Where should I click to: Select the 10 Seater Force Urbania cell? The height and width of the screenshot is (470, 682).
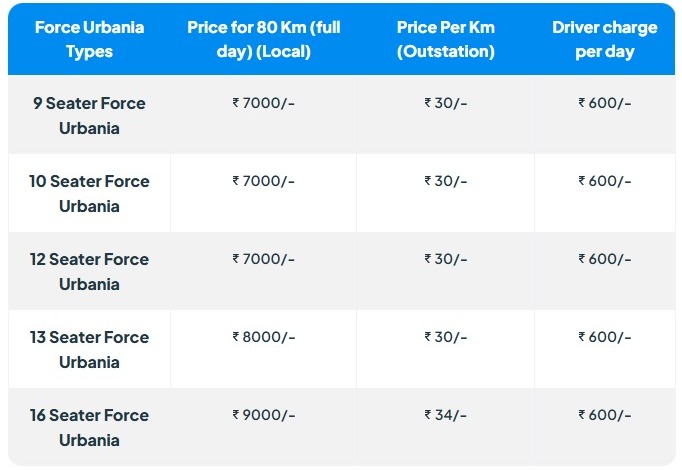click(89, 193)
